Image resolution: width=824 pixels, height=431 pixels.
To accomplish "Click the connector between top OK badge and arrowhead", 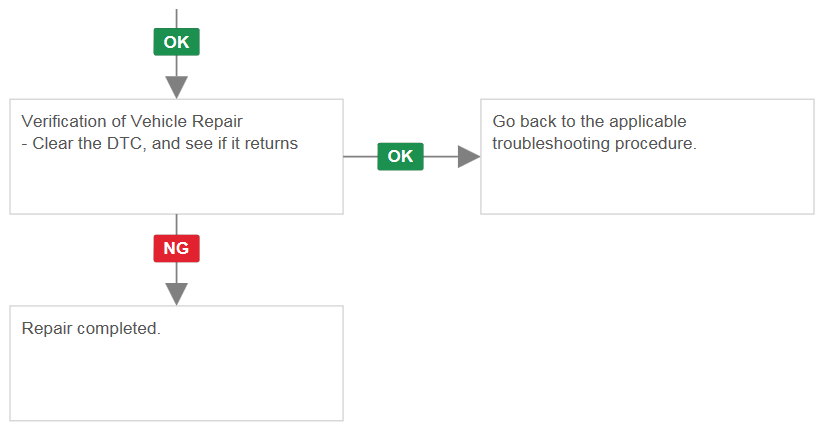I will [x=177, y=66].
